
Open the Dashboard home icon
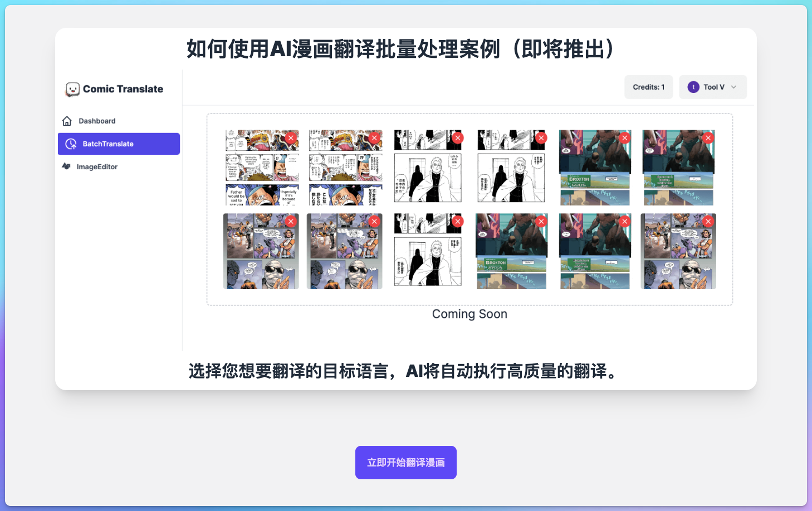[67, 121]
